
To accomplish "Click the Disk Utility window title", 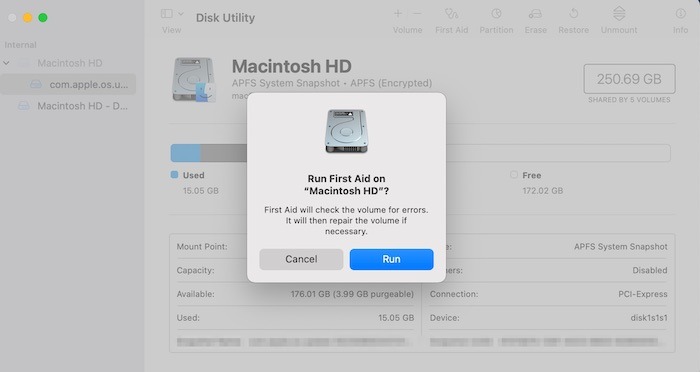I will pyautogui.click(x=225, y=18).
